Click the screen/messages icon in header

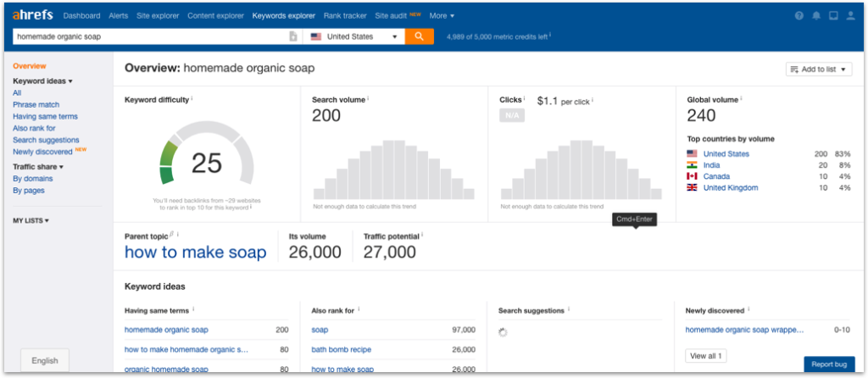coord(833,16)
